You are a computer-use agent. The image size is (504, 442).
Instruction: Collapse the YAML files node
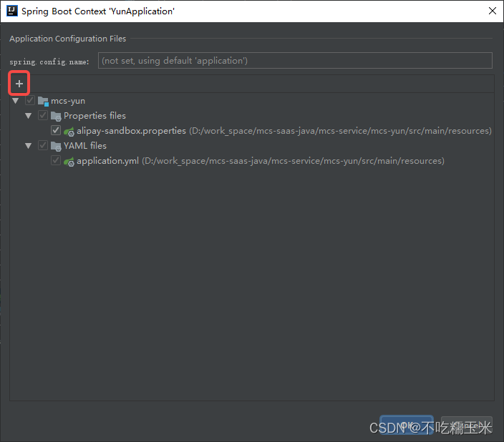point(29,146)
